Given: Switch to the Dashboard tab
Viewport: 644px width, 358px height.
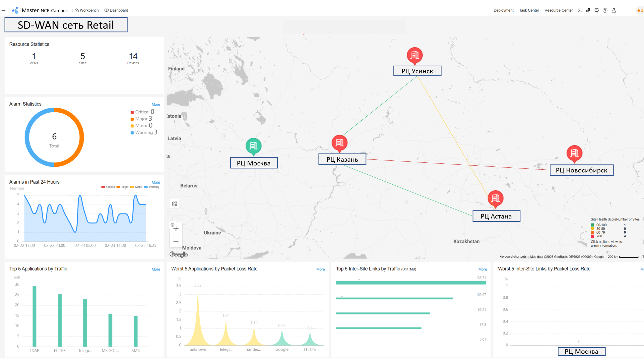Looking at the screenshot, I should 116,10.
